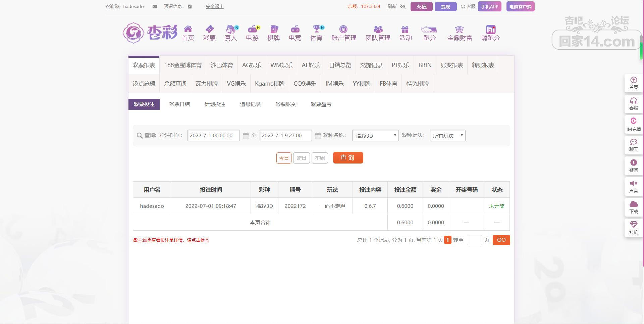Viewport: 644px width, 324px height.
Task: Click the page number input field
Action: point(474,240)
